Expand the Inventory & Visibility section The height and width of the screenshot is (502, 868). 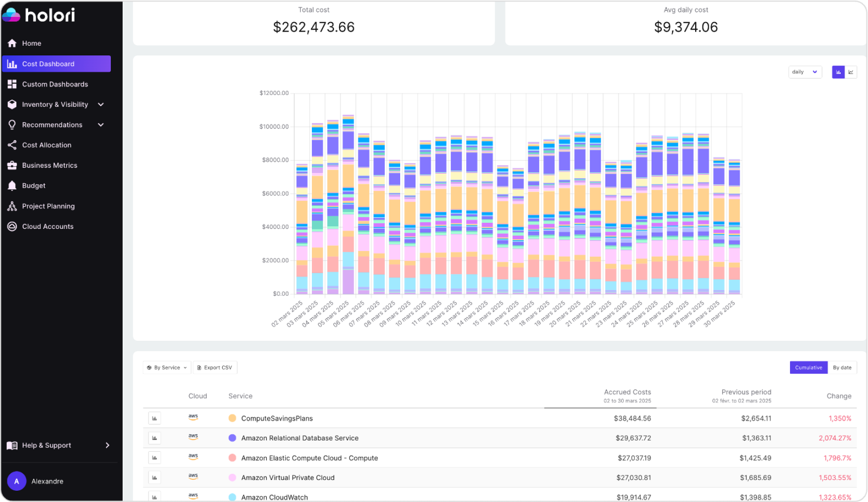55,104
